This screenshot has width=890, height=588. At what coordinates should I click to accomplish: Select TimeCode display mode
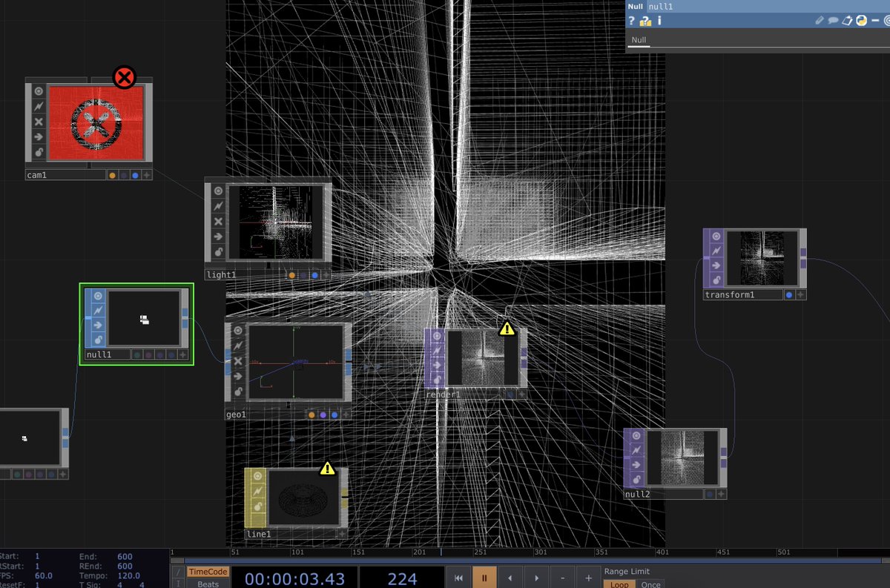click(208, 572)
